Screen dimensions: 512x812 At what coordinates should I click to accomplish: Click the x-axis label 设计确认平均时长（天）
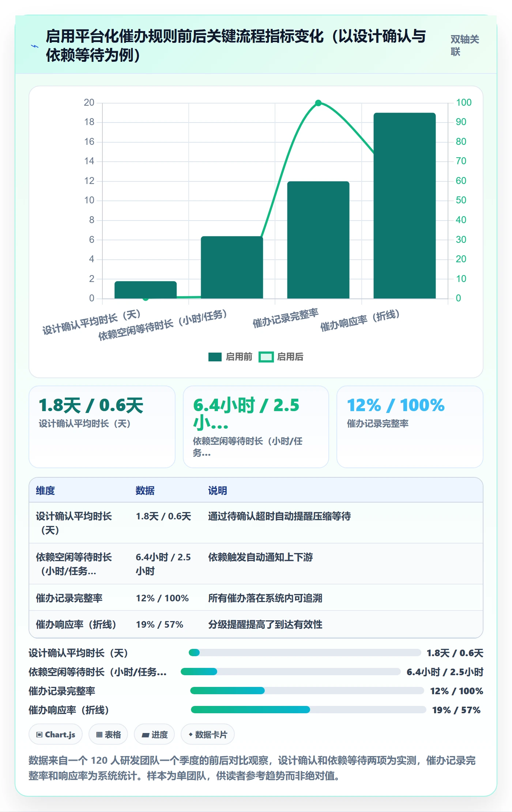tap(92, 322)
